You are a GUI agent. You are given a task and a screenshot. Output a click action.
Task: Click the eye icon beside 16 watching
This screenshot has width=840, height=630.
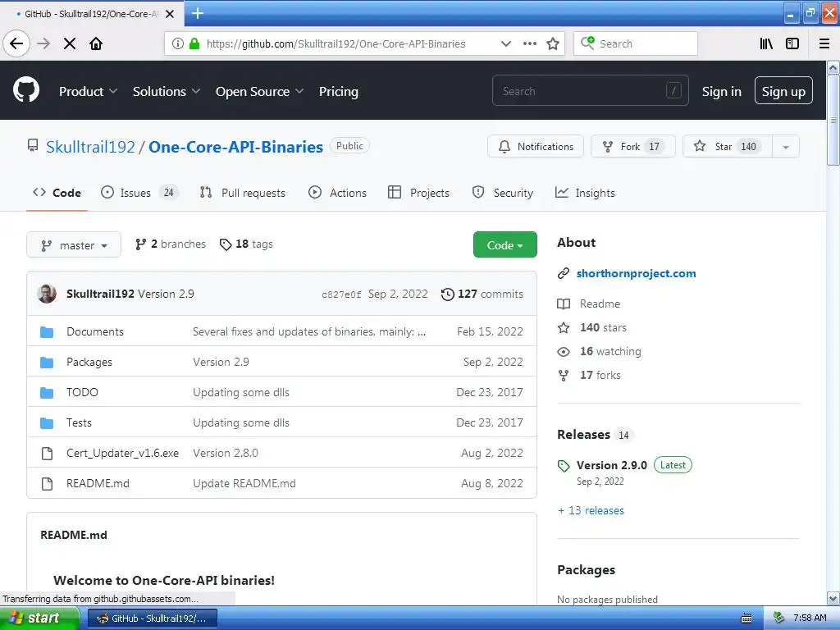click(564, 351)
